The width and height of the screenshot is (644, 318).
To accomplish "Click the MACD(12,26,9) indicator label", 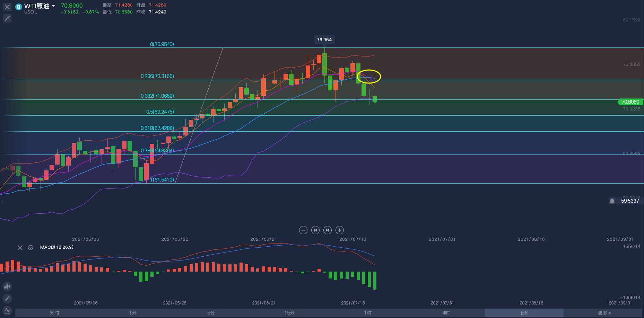I will click(57, 247).
